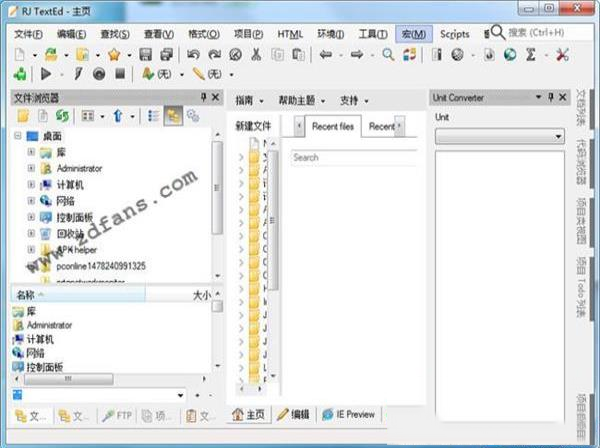The width and height of the screenshot is (600, 448).
Task: Expand the Administrator tree node
Action: click(x=31, y=168)
